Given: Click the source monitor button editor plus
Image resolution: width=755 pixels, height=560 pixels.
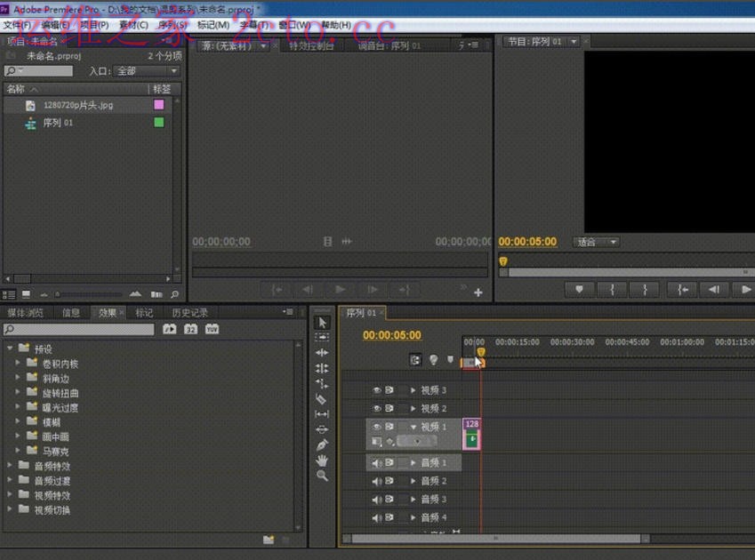Looking at the screenshot, I should (x=478, y=292).
